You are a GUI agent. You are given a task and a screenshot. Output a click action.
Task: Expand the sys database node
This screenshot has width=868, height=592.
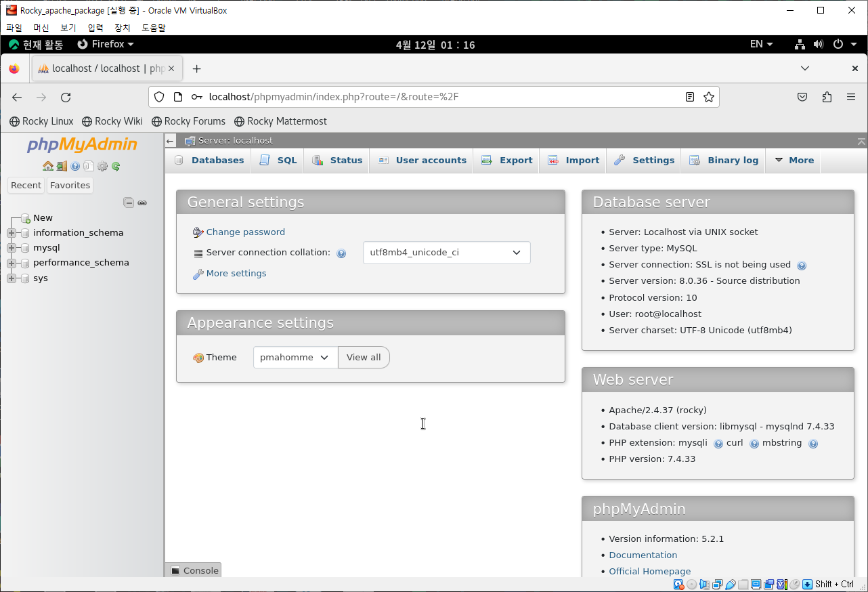tap(11, 278)
